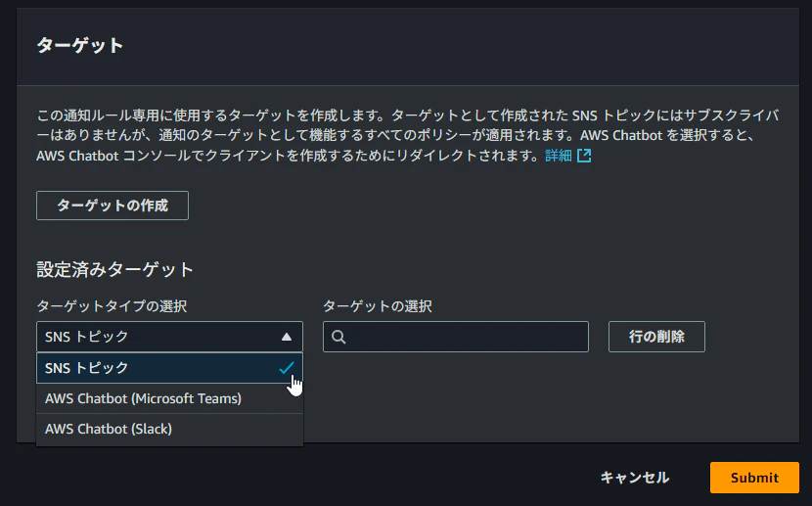Choose AWS Chatbot (Microsoft Teams) option

tap(169, 398)
